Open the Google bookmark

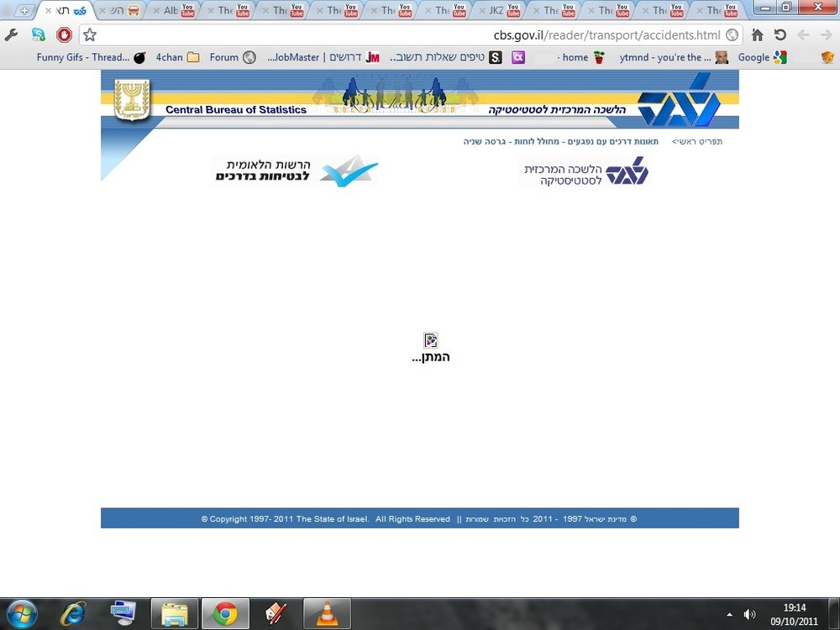tap(763, 57)
